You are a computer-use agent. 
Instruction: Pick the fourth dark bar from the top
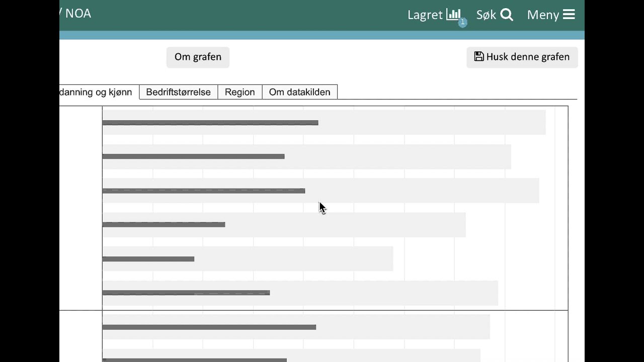click(164, 224)
